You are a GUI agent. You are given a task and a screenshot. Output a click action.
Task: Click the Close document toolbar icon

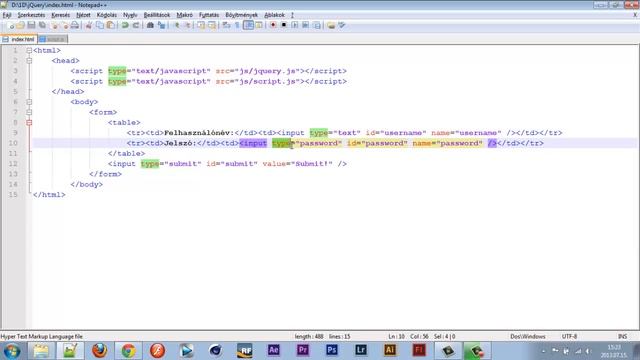coord(54,25)
